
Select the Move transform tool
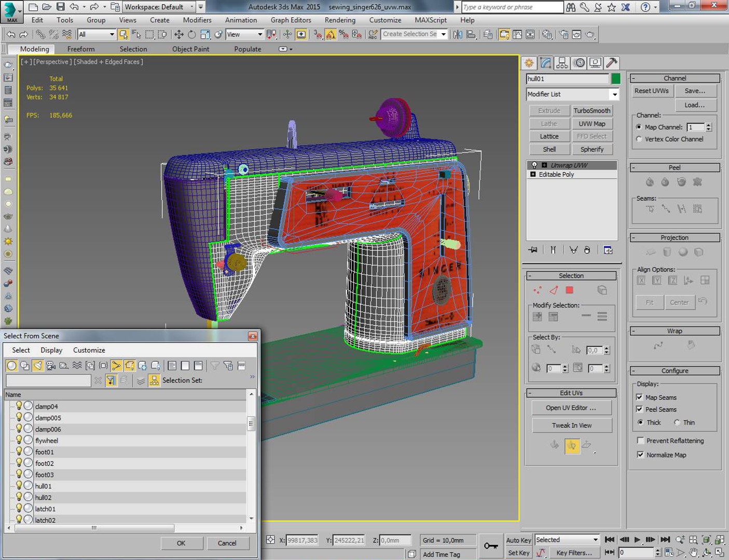point(179,34)
